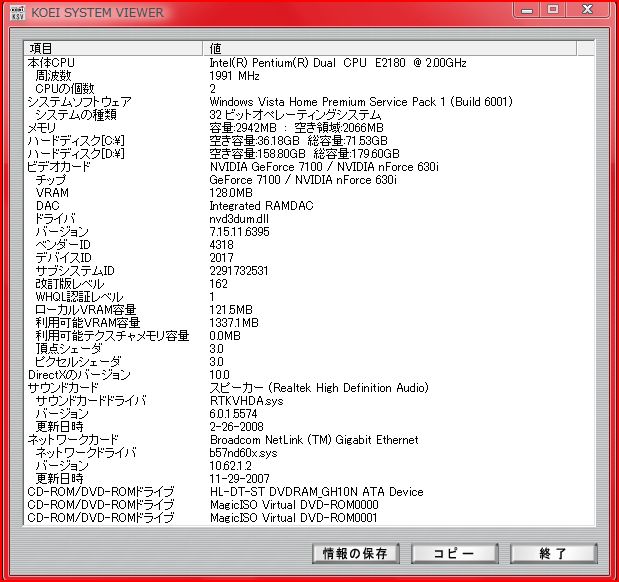
Task: Click the MagicISO Virtual DVD-ROM0000 value
Action: tap(294, 505)
